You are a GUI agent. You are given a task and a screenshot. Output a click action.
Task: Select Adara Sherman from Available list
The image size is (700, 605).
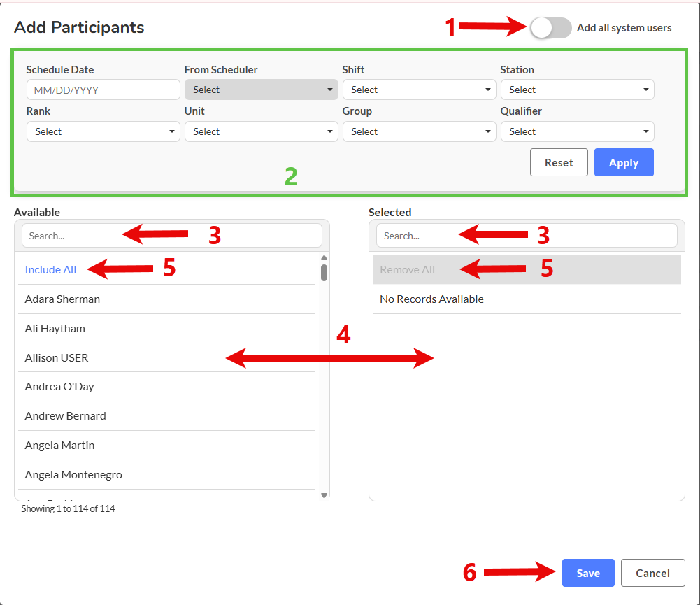click(62, 299)
